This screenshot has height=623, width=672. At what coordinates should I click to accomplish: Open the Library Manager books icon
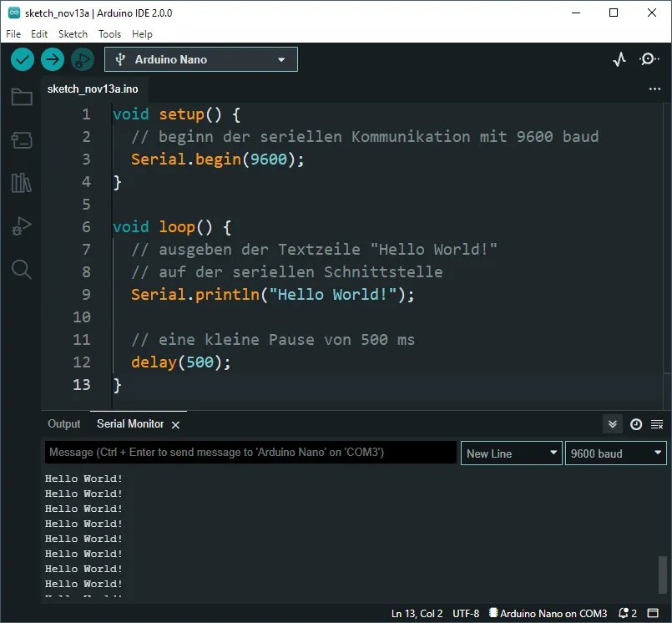click(22, 183)
